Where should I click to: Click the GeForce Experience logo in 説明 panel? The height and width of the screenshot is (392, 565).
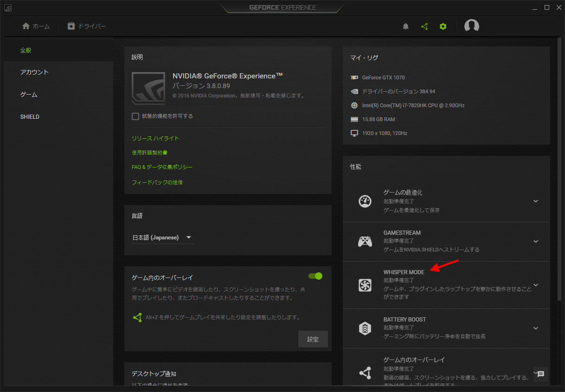pos(148,89)
